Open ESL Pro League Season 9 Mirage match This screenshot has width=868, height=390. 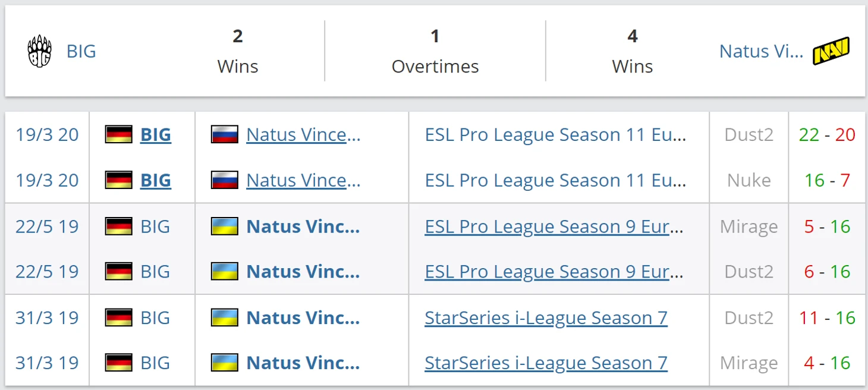(x=553, y=227)
